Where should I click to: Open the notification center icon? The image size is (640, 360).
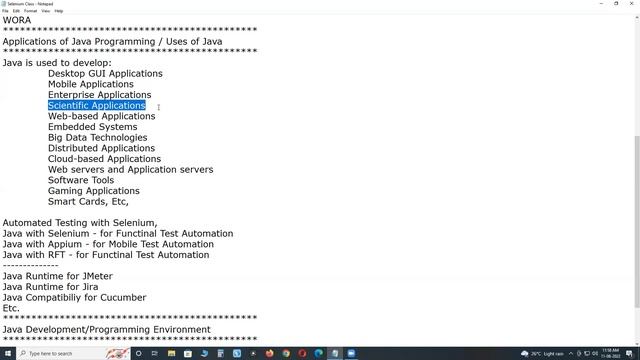pos(629,353)
